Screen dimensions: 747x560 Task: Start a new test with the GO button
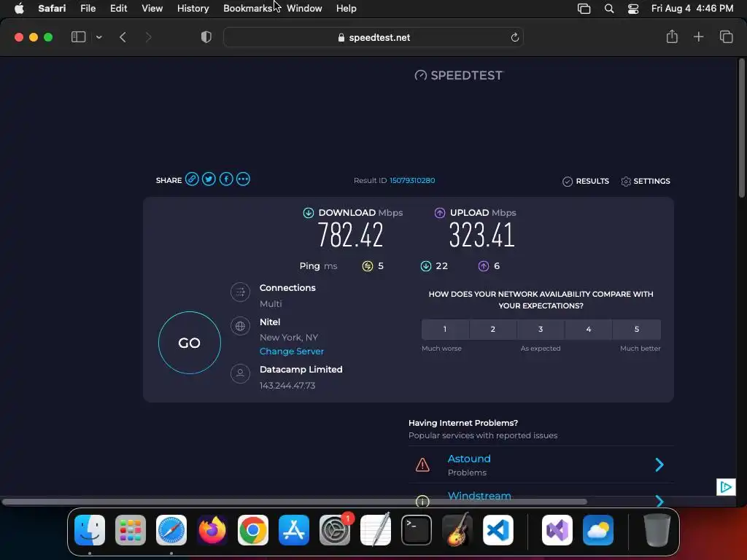190,343
